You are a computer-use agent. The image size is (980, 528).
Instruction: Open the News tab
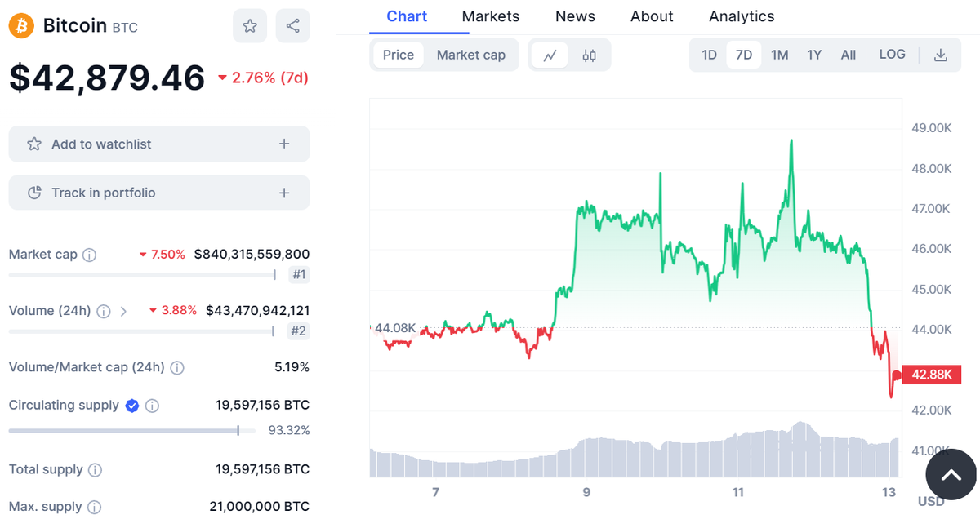click(575, 16)
